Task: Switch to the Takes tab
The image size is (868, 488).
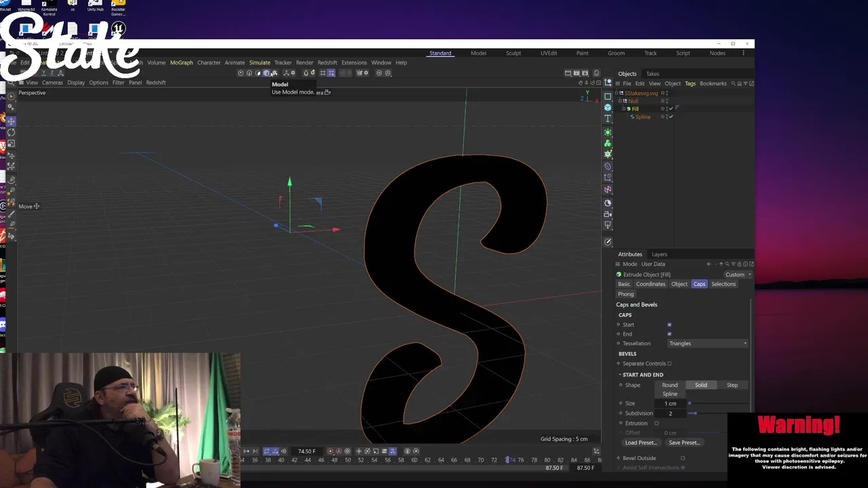Action: [x=652, y=74]
